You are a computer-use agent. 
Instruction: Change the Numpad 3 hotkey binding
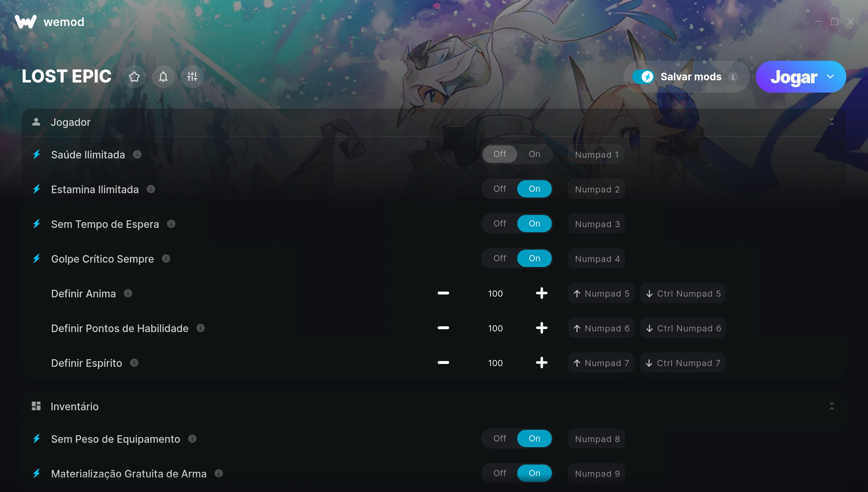(596, 224)
